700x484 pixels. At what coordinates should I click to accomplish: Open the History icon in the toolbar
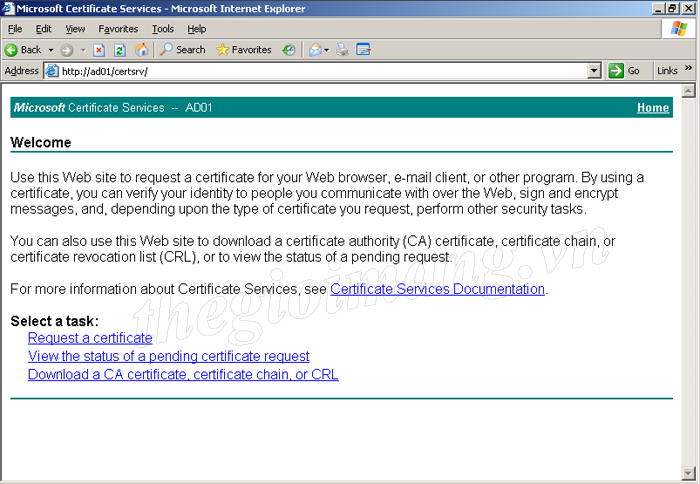tap(289, 50)
